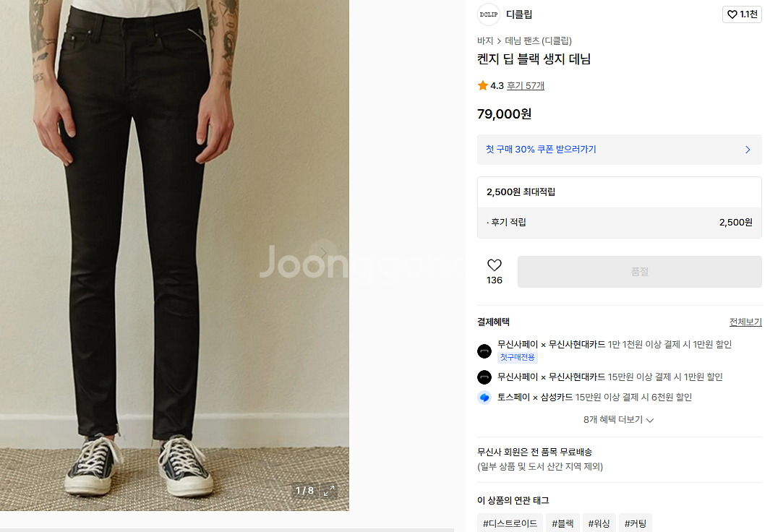Click the chevron on the coupon banner

click(748, 150)
